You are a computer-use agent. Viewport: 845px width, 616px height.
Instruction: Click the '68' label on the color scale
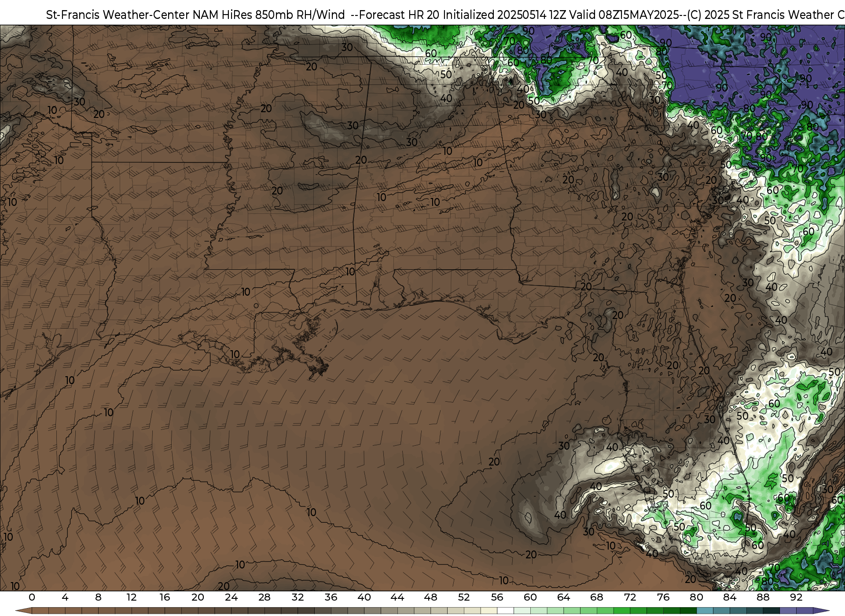click(x=597, y=597)
